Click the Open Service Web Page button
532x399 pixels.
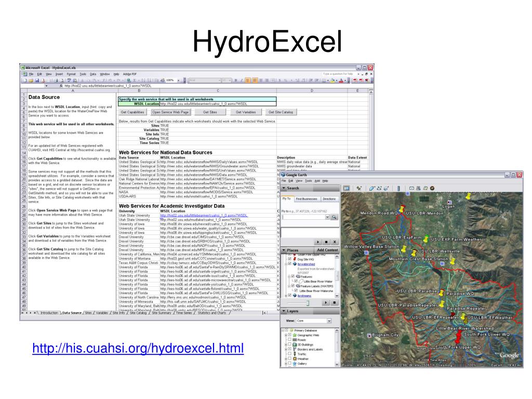click(x=170, y=112)
